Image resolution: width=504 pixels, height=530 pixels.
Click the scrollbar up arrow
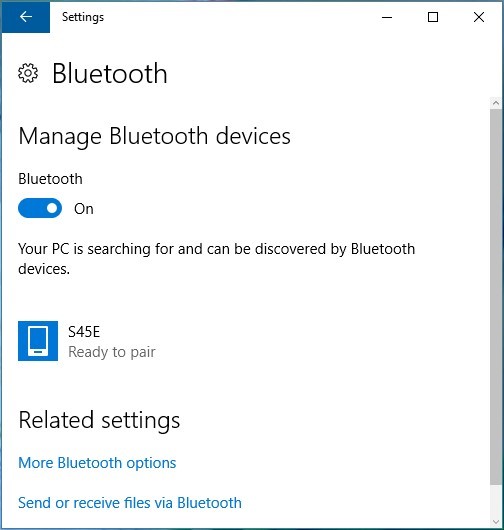pos(496,103)
